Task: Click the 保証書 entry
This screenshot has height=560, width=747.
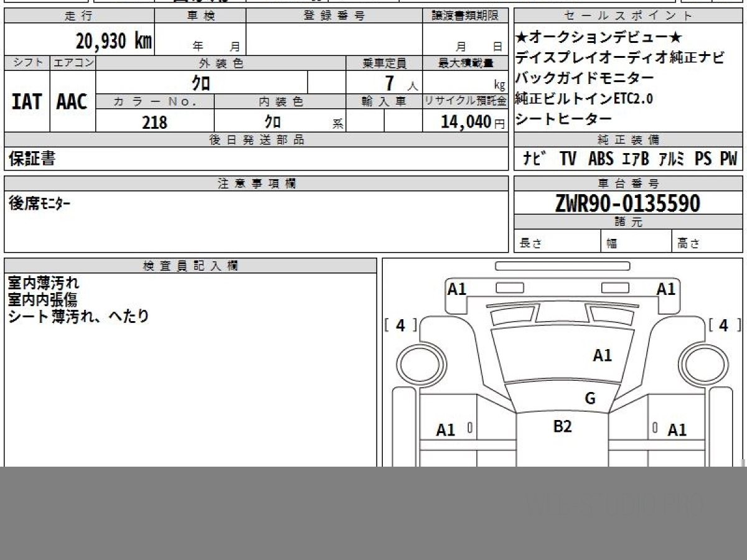Action: click(x=32, y=159)
